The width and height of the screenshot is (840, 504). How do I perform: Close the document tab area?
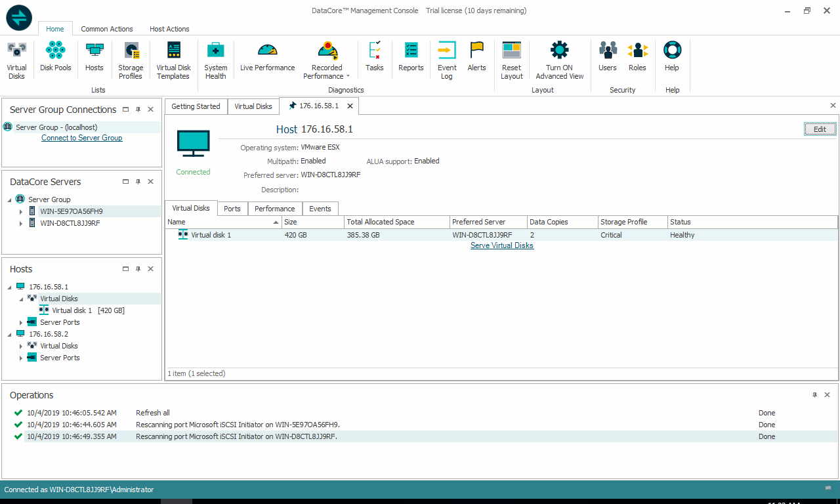[833, 106]
